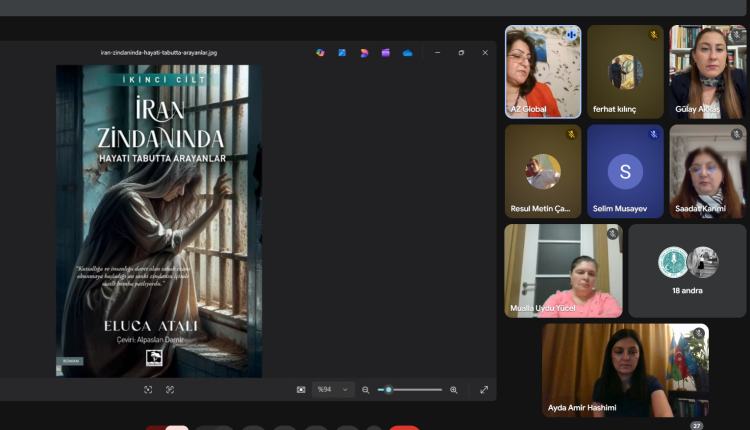Click the OneDrive cloud icon
750x430 pixels.
coord(408,52)
